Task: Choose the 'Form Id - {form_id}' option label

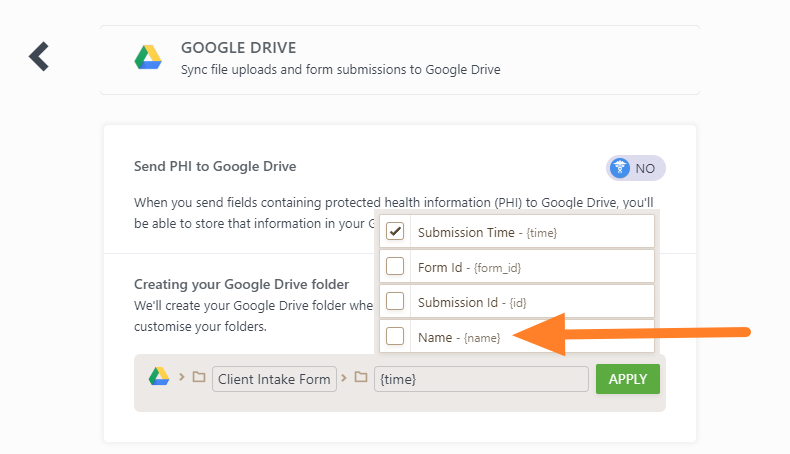Action: click(469, 267)
